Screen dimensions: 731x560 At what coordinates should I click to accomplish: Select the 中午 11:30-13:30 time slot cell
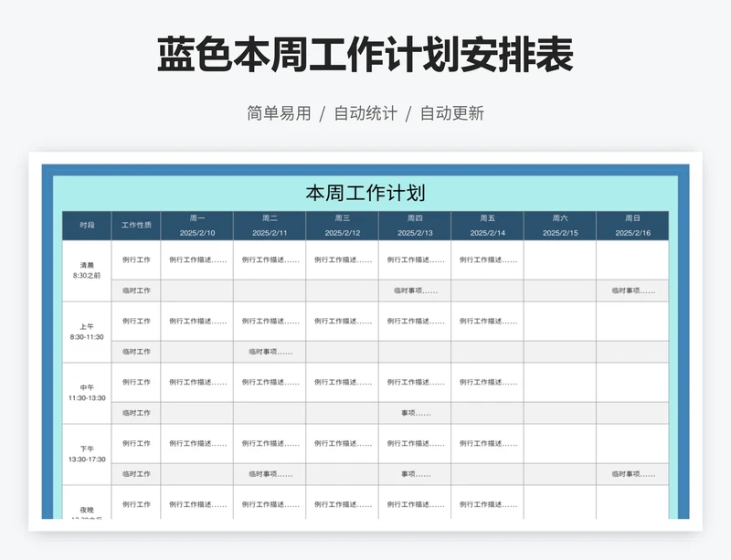click(87, 393)
